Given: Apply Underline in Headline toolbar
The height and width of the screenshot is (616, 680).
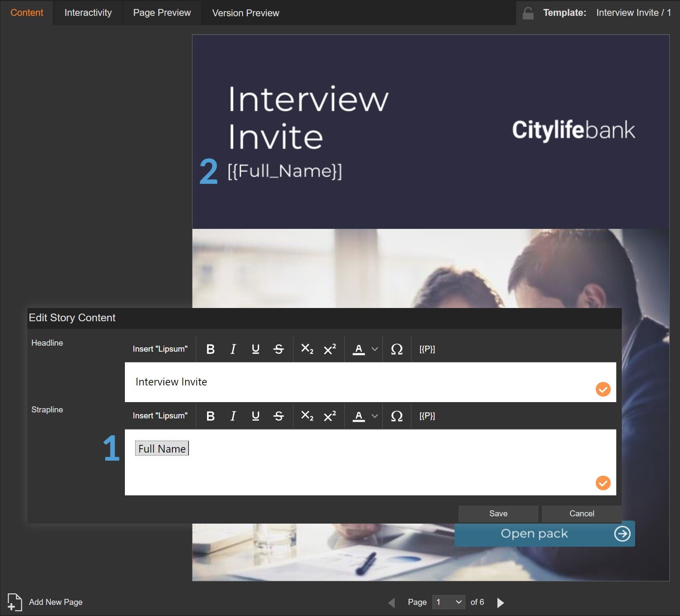Looking at the screenshot, I should [x=256, y=349].
